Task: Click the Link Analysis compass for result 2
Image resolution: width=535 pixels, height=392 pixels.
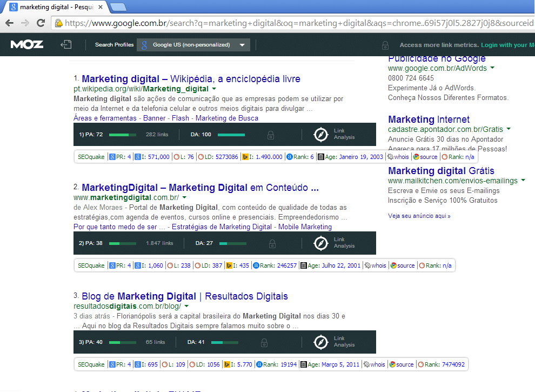Action: point(320,243)
